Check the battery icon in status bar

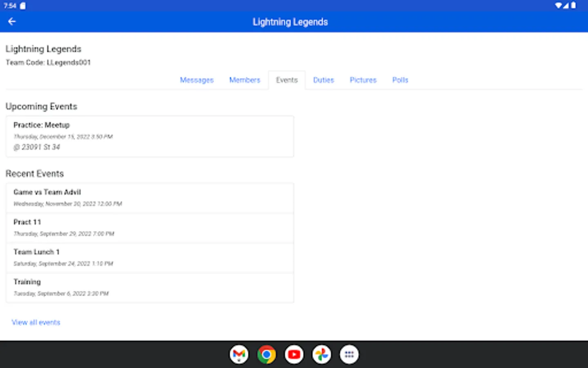[573, 6]
